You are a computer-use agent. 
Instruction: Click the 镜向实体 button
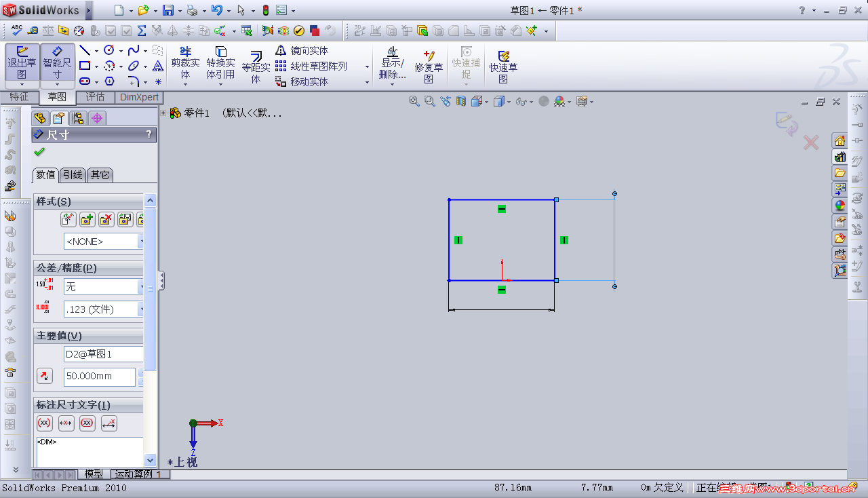coord(302,51)
